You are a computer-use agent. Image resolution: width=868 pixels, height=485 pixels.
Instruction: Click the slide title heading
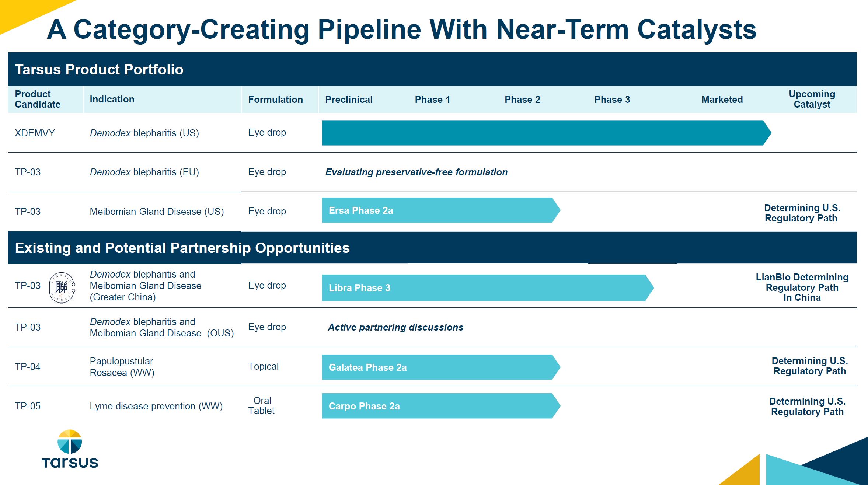click(401, 29)
